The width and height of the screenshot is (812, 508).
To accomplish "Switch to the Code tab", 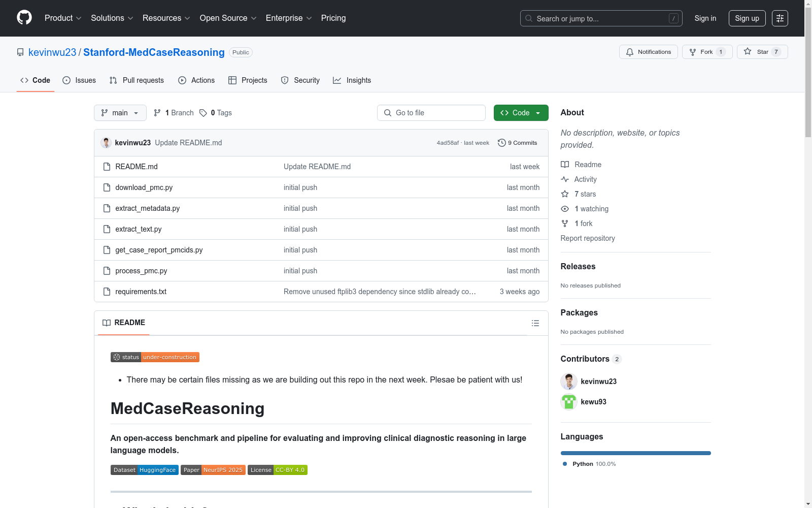I will tap(36, 80).
